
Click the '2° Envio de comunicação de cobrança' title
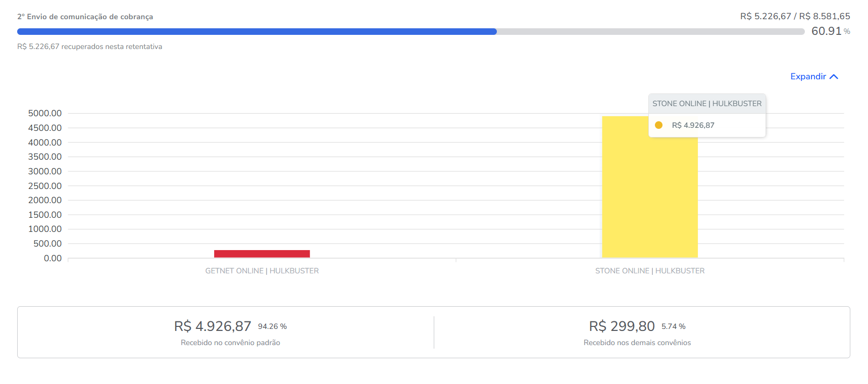(85, 17)
